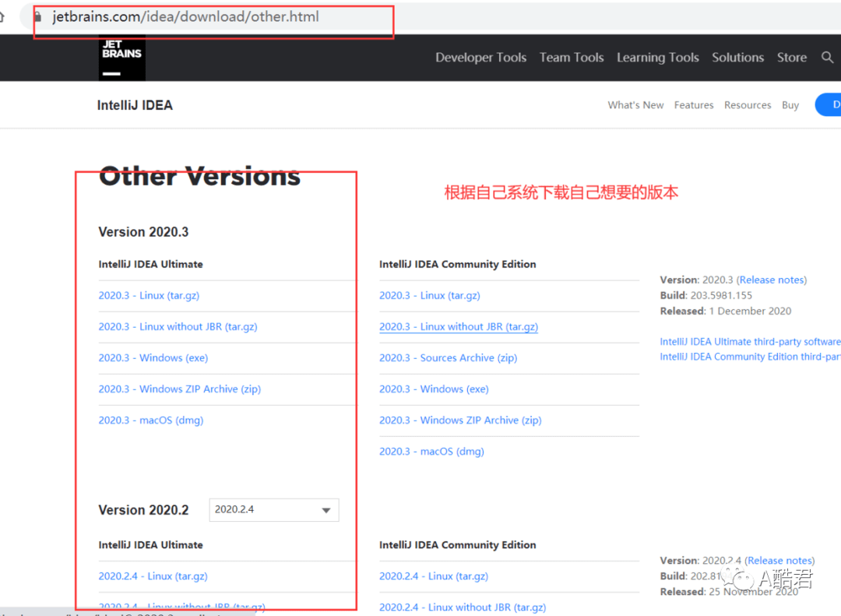Open the Solutions menu
The image size is (841, 616).
(x=737, y=58)
